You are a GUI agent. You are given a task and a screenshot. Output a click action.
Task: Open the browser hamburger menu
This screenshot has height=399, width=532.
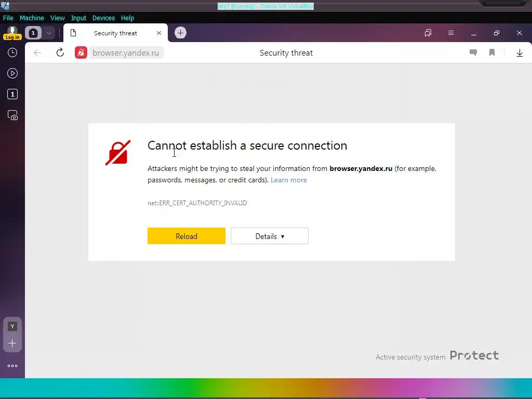pos(451,33)
